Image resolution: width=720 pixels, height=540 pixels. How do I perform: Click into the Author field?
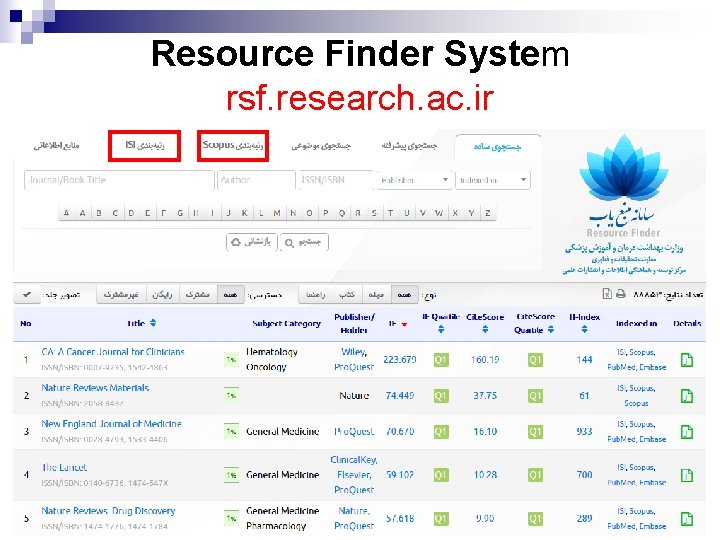point(256,180)
